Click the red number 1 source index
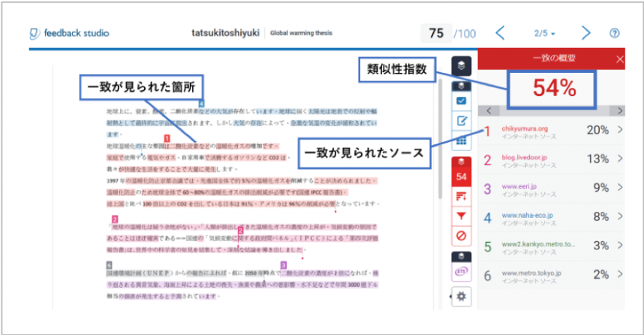Viewport: 644px width, 335px height. [x=488, y=131]
